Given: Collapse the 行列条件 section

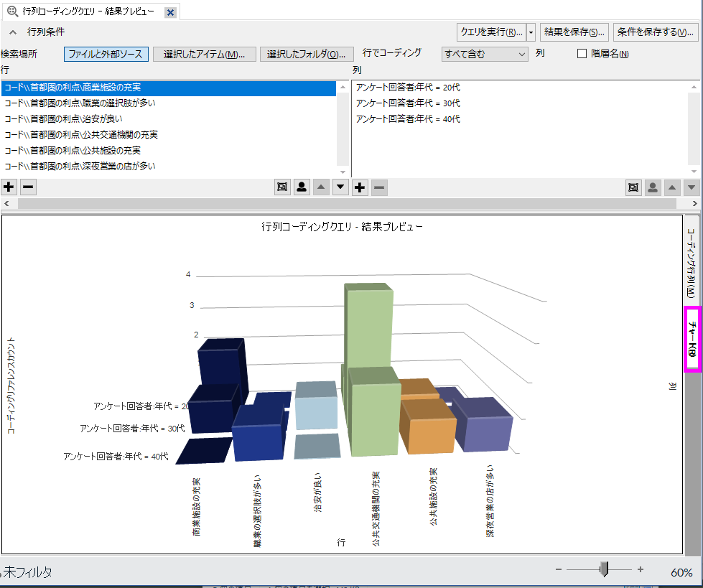Looking at the screenshot, I should [x=13, y=32].
